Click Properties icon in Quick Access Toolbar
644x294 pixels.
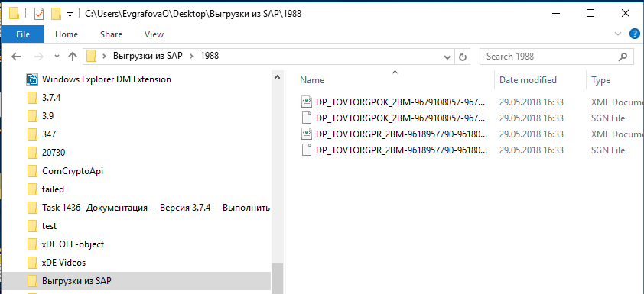click(x=39, y=14)
